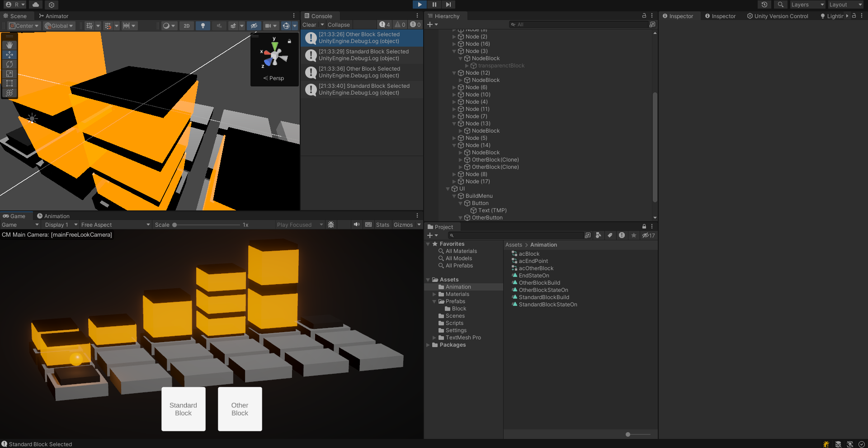Viewport: 868px width, 448px height.
Task: Toggle hidden packages visibility showing 17
Action: coord(648,235)
